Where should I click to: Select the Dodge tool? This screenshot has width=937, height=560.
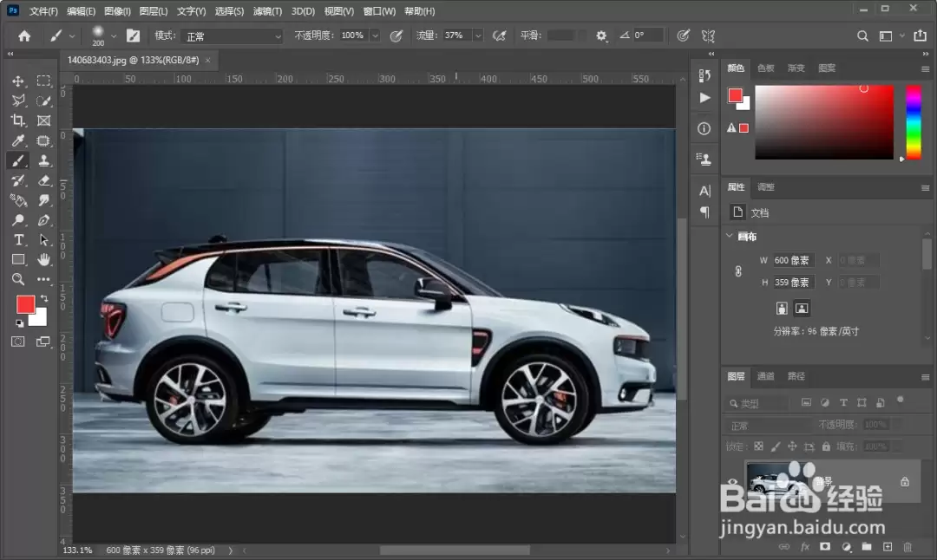click(18, 220)
